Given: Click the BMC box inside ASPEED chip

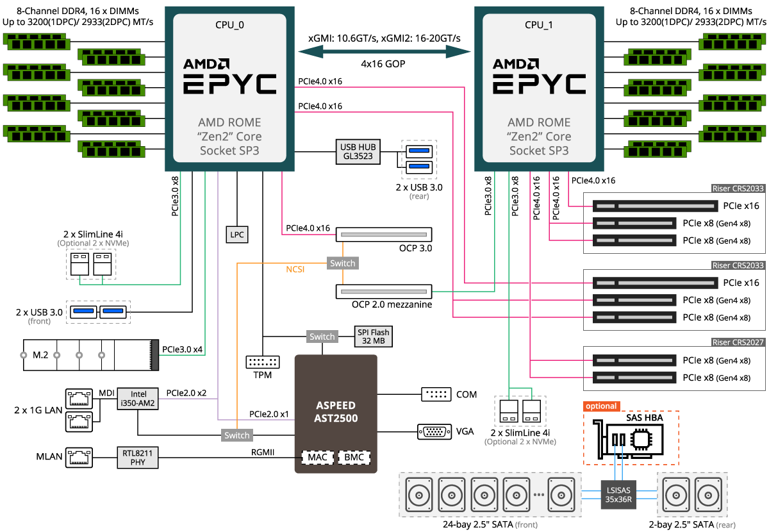Looking at the screenshot, I should 354,458.
